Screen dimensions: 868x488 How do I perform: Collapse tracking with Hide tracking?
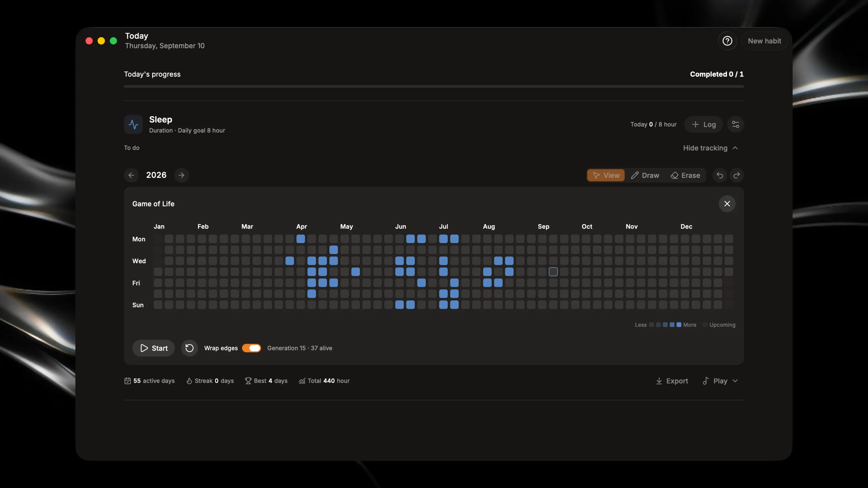point(710,148)
